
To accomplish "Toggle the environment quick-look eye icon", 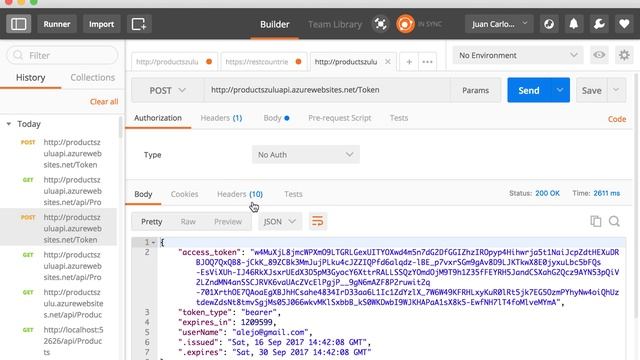I will click(599, 55).
